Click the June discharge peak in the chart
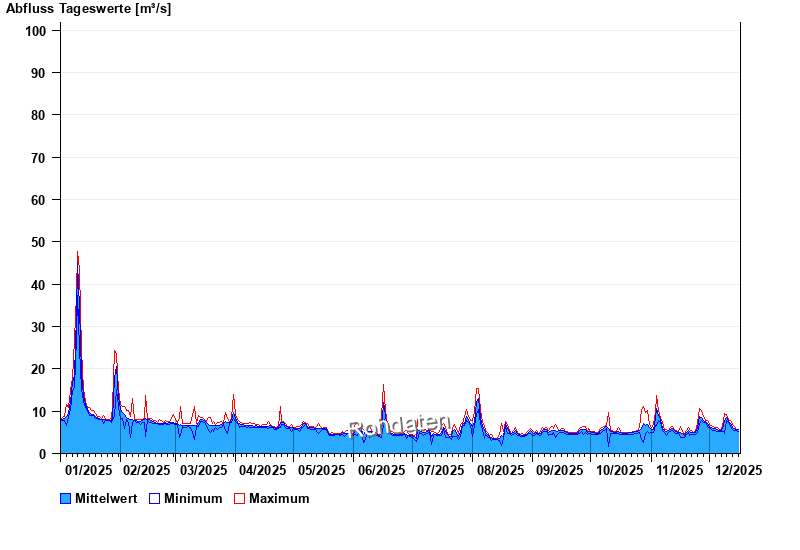Viewport: 800px width, 550px height. (383, 386)
